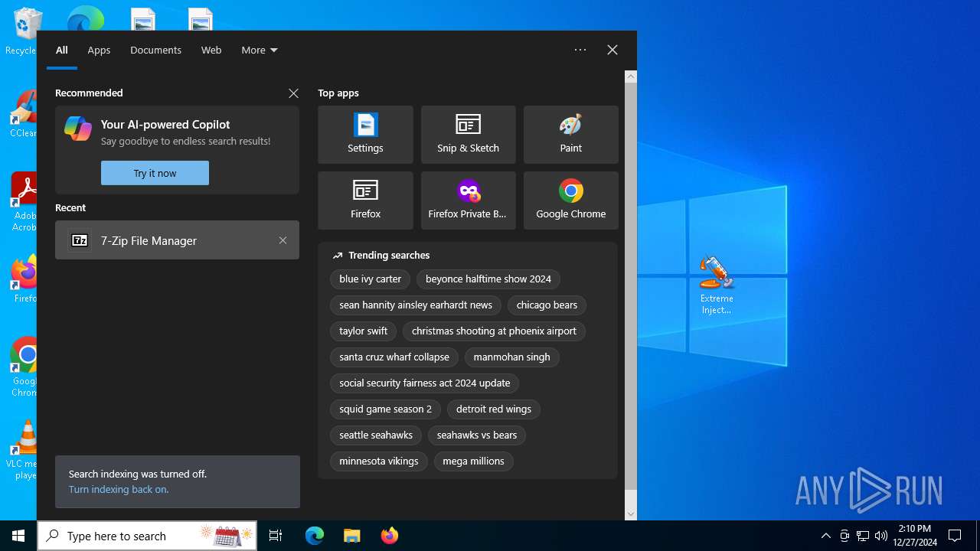Select the Microsoft Edge desktop icon

point(85,18)
